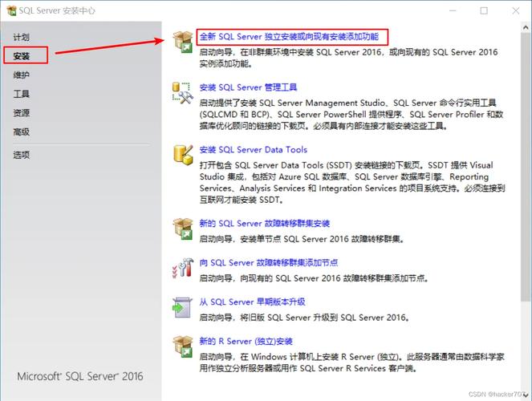Click the SQL Server Data Tools database icon

pyautogui.click(x=183, y=155)
